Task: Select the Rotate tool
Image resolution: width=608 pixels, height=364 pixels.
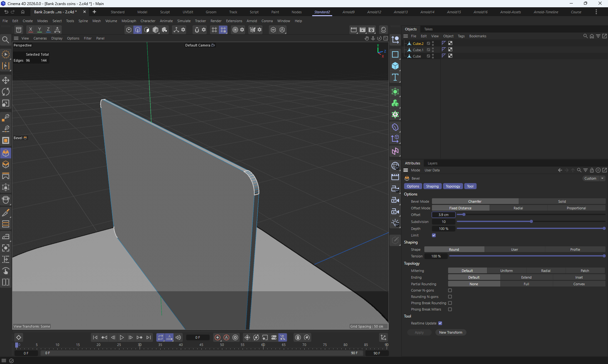Action: [x=6, y=92]
